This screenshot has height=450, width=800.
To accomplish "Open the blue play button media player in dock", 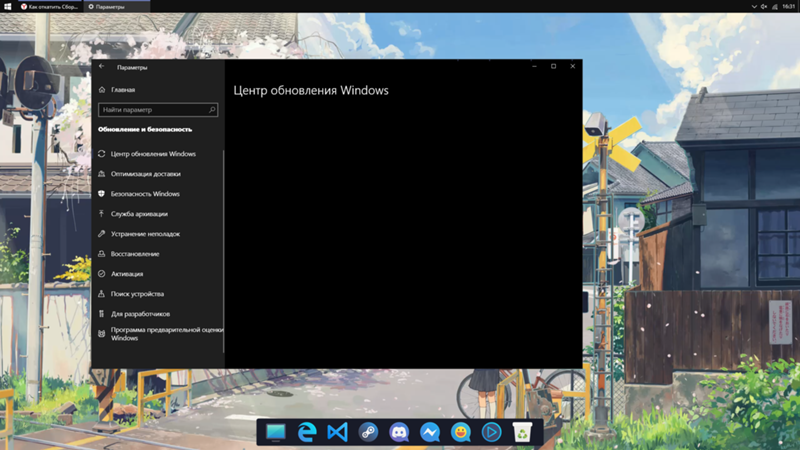I will [x=491, y=432].
